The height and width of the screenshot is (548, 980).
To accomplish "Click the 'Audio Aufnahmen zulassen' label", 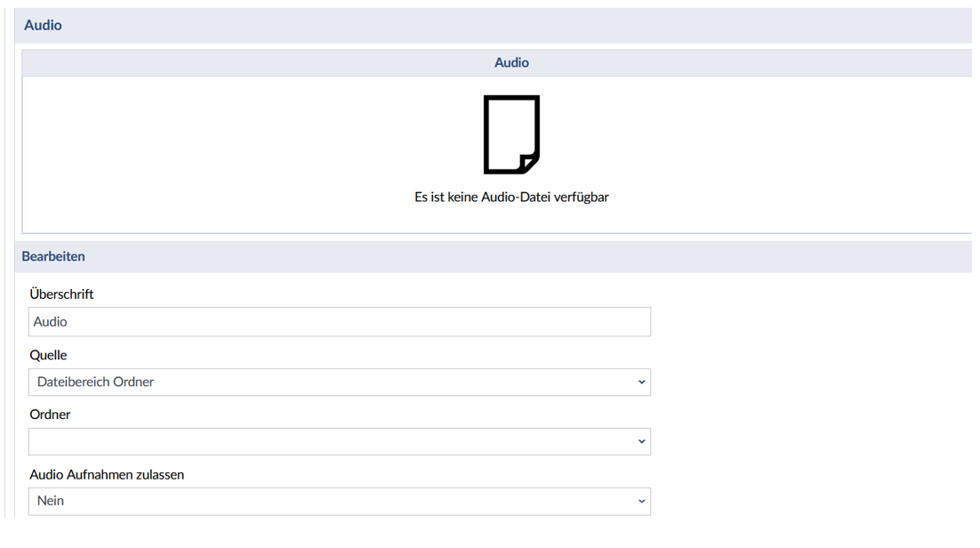I will pos(107,474).
